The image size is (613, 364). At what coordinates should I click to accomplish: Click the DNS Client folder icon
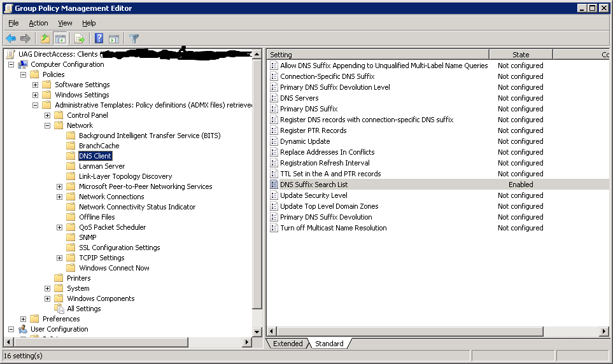[71, 156]
